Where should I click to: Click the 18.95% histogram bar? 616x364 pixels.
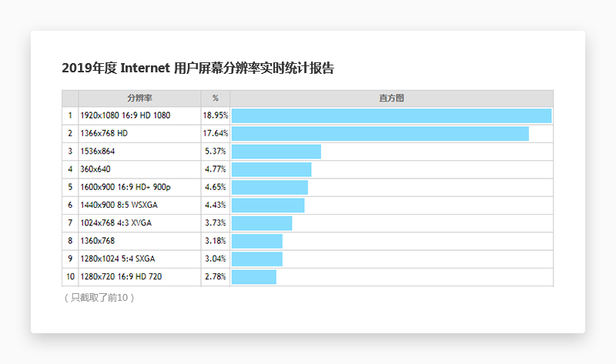[x=391, y=115]
